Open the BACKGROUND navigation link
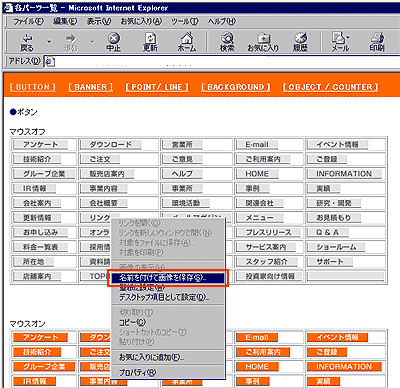The image size is (400, 388). (x=236, y=87)
